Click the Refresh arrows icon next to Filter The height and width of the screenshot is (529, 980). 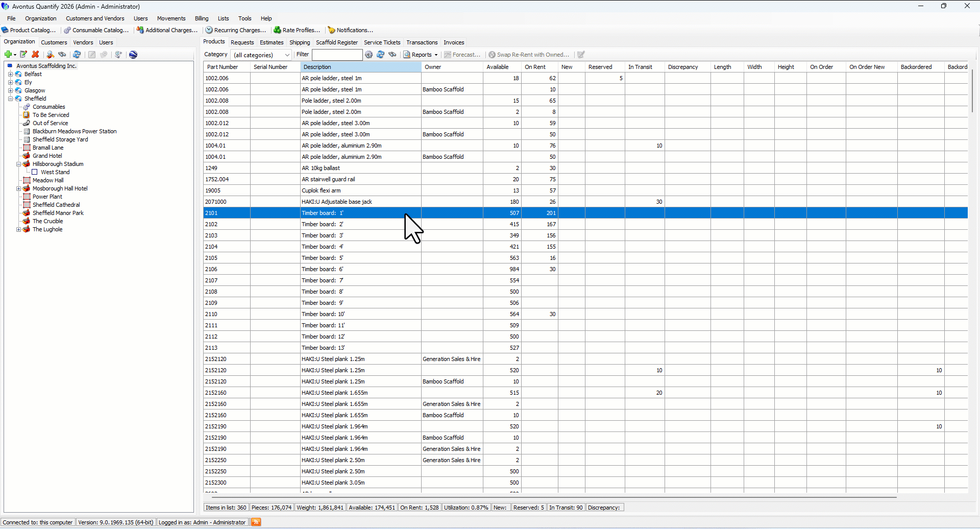380,55
